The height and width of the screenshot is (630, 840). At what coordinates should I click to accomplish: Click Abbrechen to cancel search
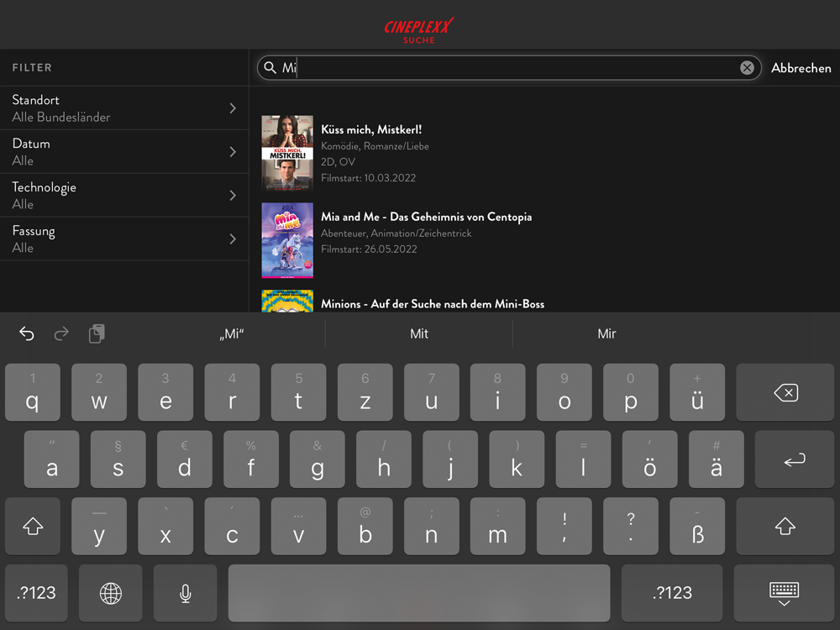[801, 68]
